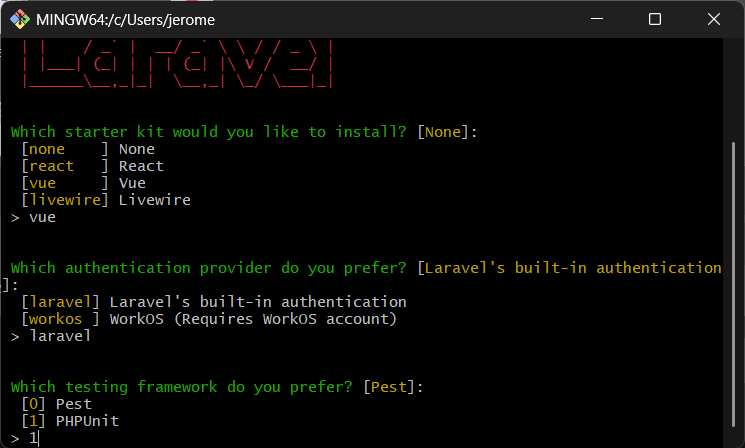This screenshot has width=745, height=448.
Task: Click the '[workos] WorkOS (Requires WorkOS account)' option
Action: [x=209, y=319]
